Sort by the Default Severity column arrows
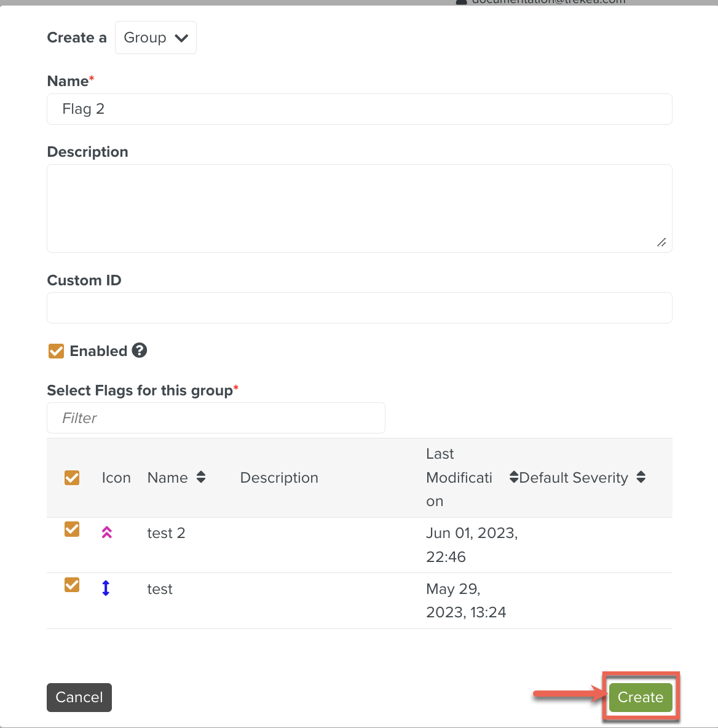 [x=641, y=477]
